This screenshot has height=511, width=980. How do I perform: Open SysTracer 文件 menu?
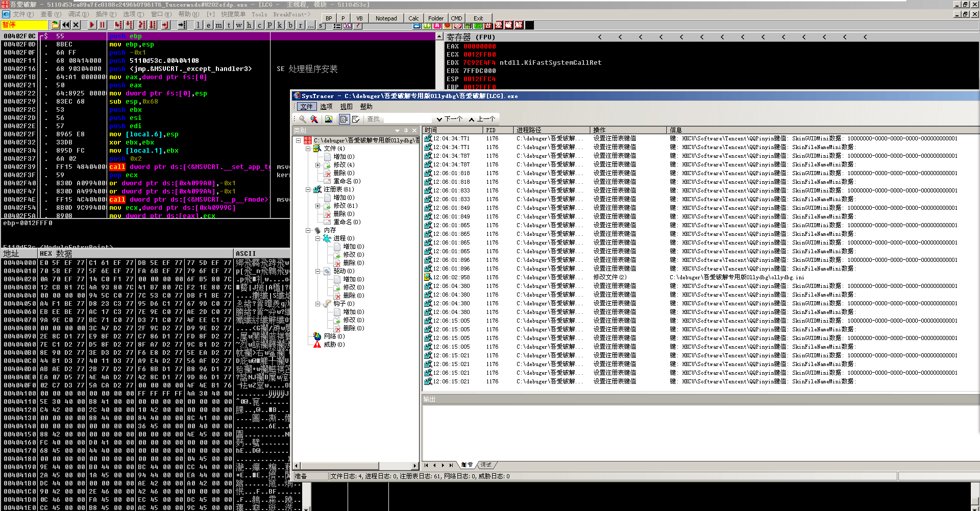tap(306, 107)
